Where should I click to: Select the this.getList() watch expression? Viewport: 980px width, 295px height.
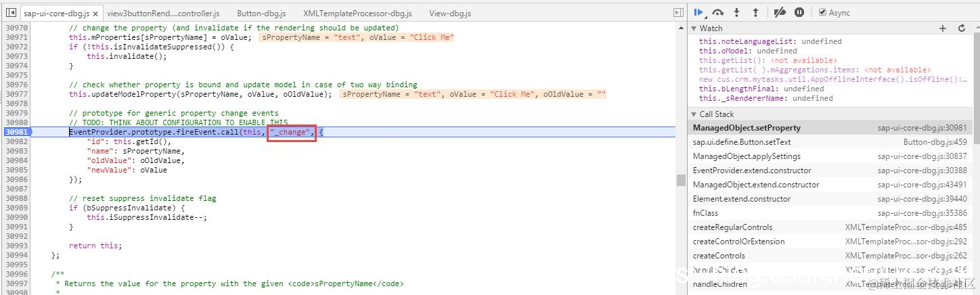pyautogui.click(x=768, y=60)
